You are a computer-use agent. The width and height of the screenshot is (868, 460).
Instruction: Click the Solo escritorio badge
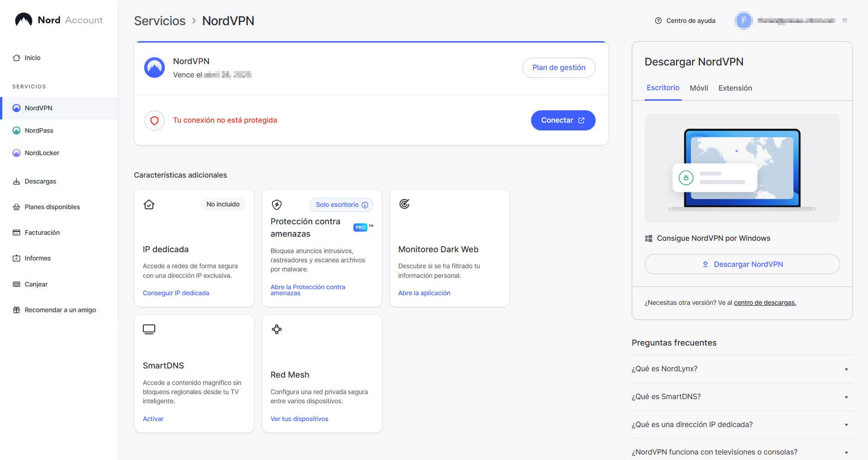(x=342, y=205)
